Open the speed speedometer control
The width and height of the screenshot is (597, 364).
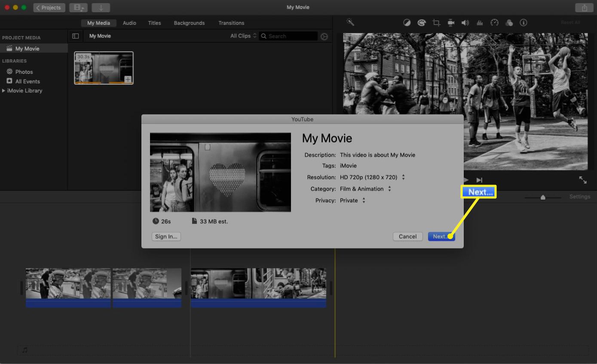(x=494, y=23)
